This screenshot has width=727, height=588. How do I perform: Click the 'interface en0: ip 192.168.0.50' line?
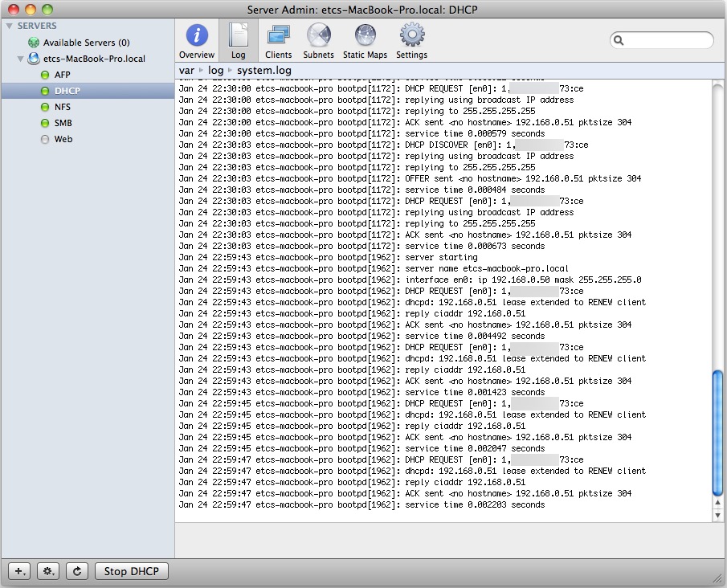click(410, 280)
